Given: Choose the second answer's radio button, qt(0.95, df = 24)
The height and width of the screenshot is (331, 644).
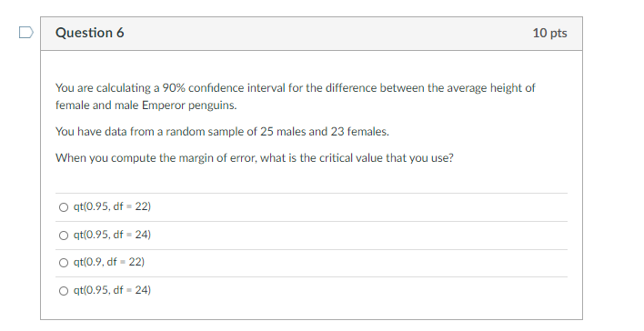Looking at the screenshot, I should coord(64,236).
